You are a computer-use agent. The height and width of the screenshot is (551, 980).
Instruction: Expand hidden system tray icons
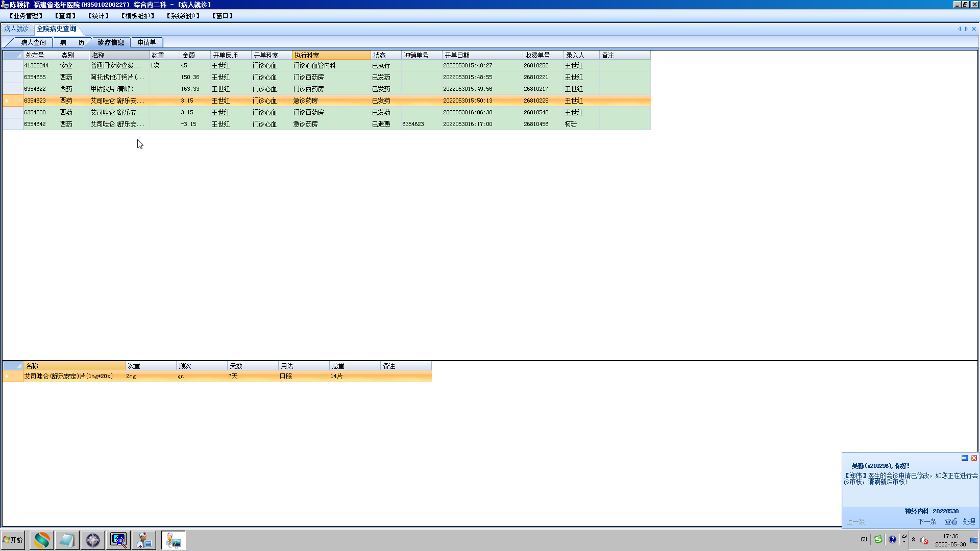click(914, 539)
